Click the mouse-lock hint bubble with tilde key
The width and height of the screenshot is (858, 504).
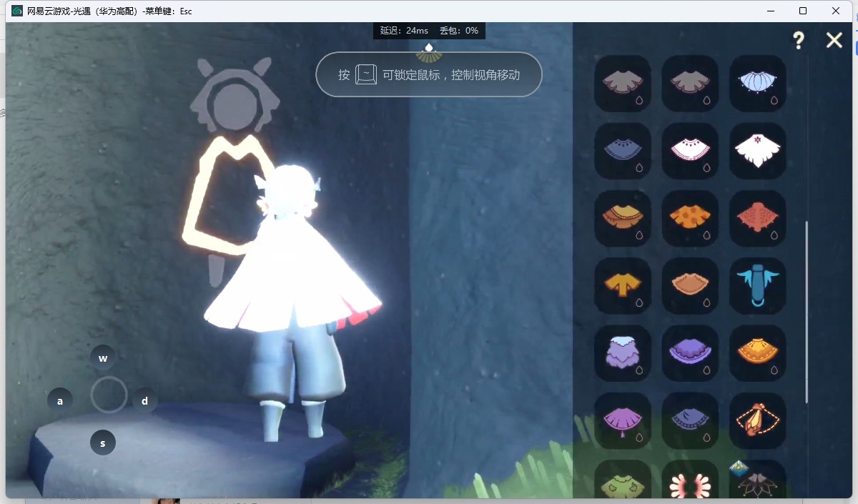pyautogui.click(x=429, y=74)
